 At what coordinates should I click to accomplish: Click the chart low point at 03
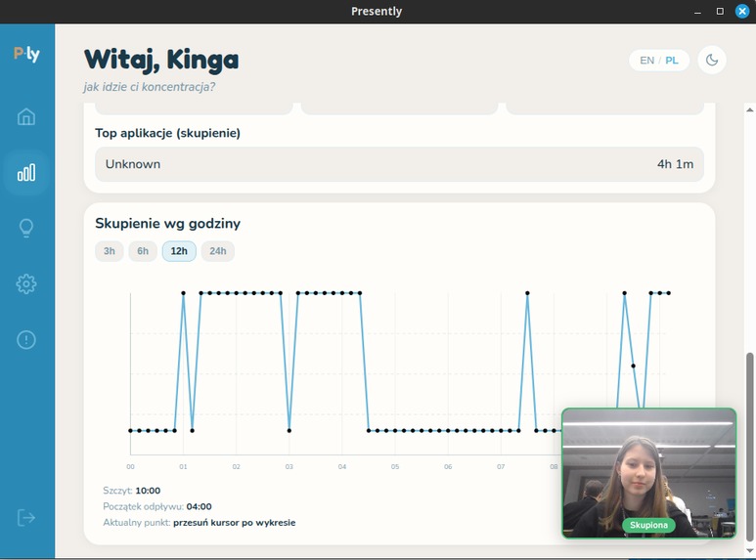[x=289, y=430]
